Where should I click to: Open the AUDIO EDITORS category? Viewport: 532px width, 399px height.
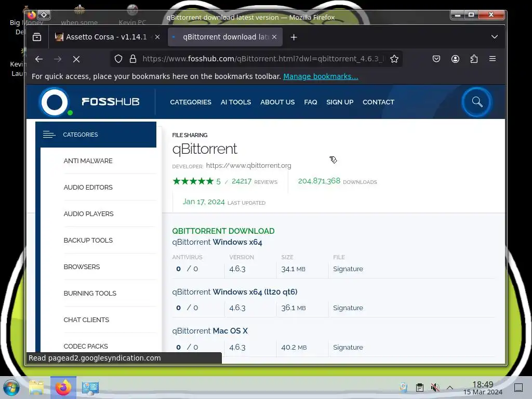(88, 187)
